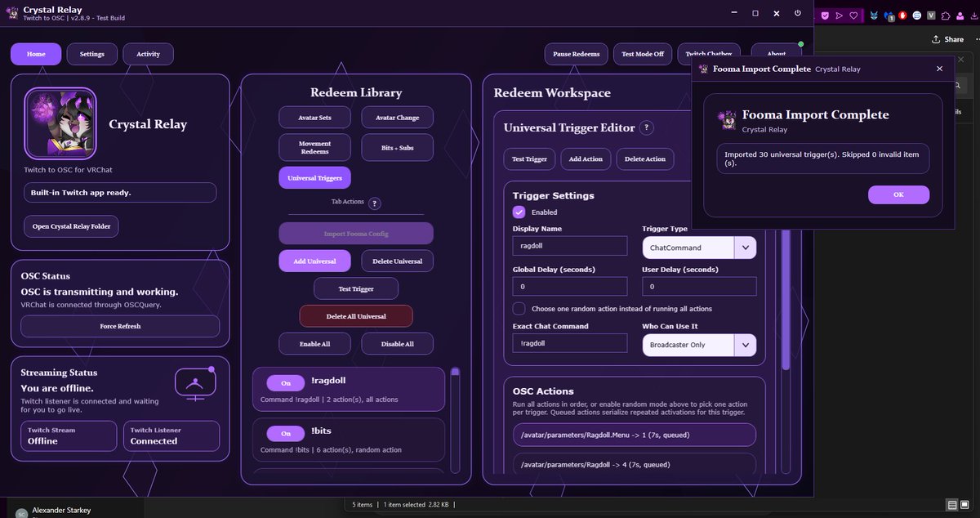Click the Crystal Relay logo in title bar
Viewport: 980px width, 518px height.
tap(11, 13)
